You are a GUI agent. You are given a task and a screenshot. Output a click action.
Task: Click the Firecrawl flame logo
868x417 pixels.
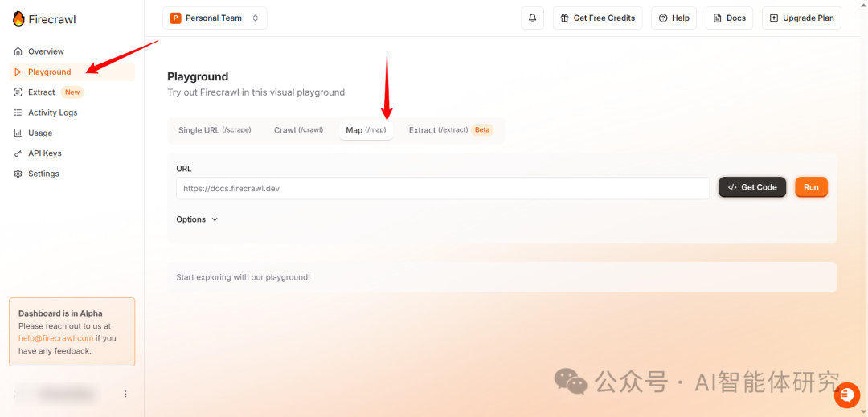point(18,18)
